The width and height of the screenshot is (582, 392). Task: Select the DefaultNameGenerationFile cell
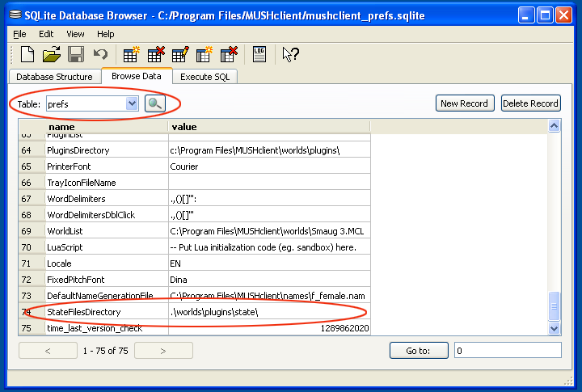click(107, 296)
